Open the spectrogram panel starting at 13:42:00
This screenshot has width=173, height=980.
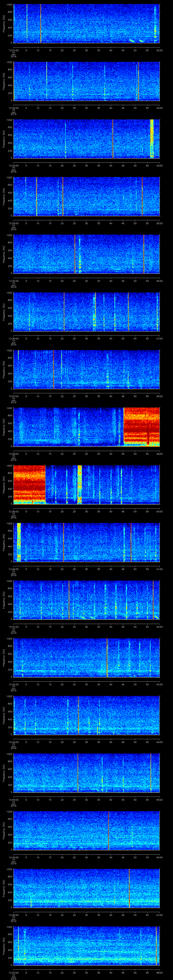(x=86, y=657)
